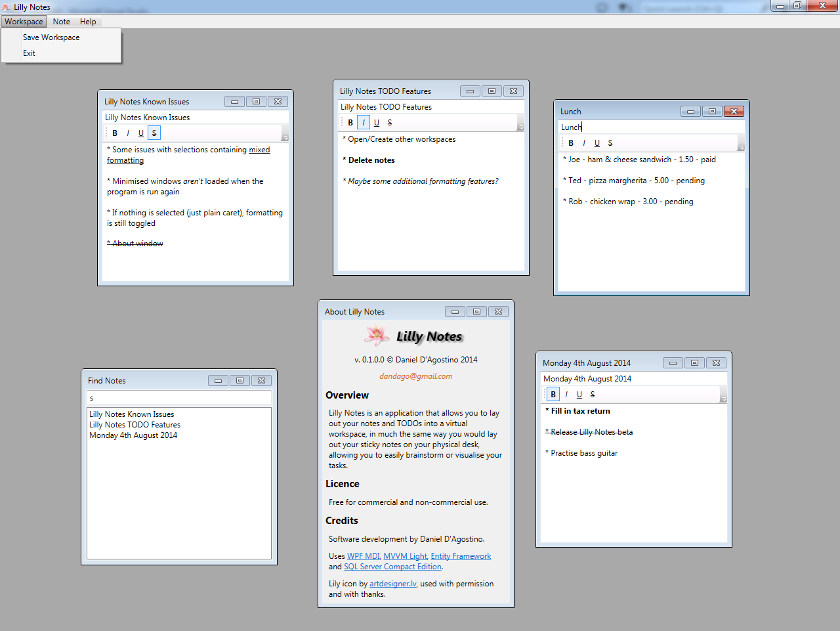Image resolution: width=840 pixels, height=631 pixels.
Task: Select Save Workspace menu entry
Action: pyautogui.click(x=51, y=37)
